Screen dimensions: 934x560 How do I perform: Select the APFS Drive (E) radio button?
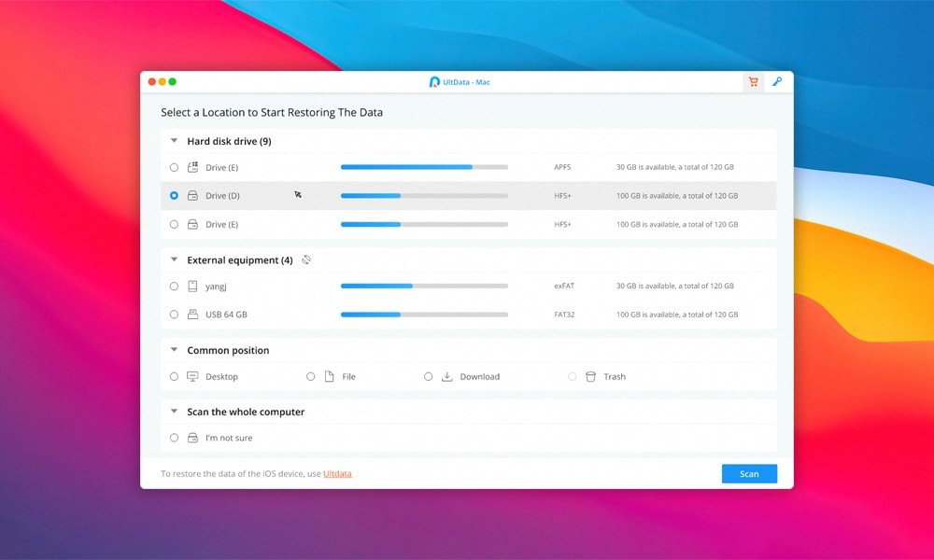click(x=174, y=168)
